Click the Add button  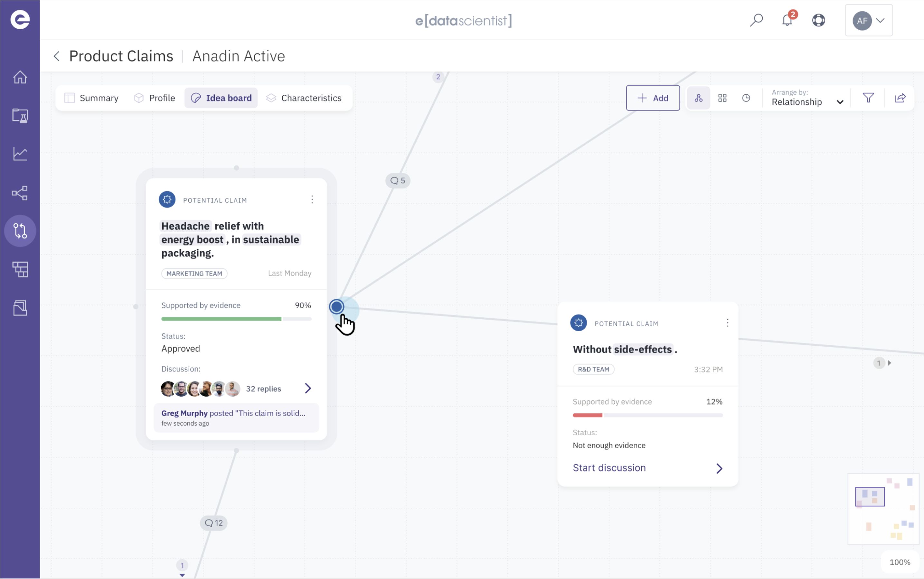pyautogui.click(x=653, y=98)
